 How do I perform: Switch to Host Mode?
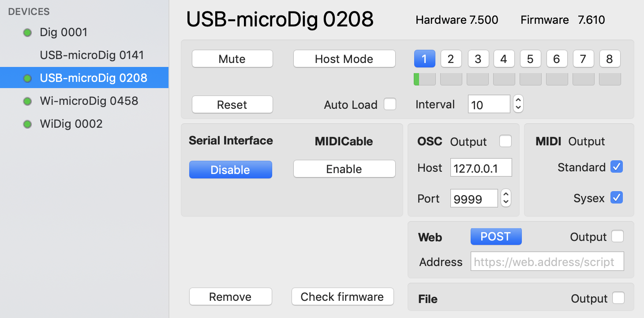point(344,59)
